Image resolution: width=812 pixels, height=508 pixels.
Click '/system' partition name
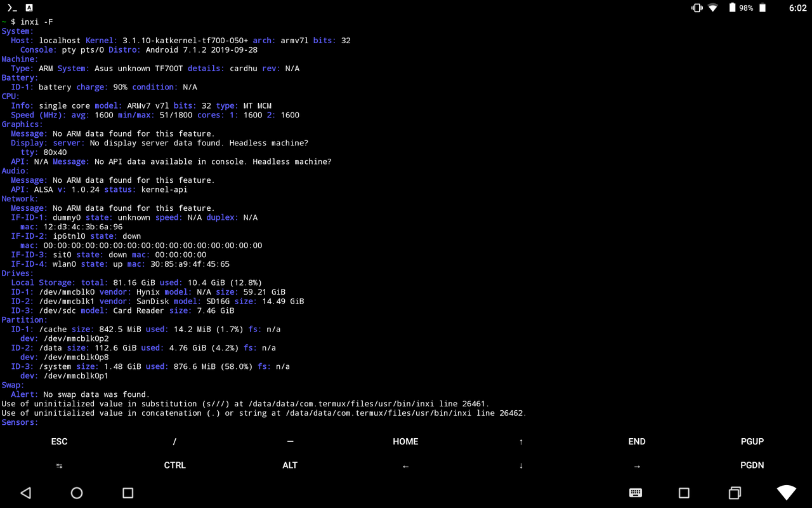coord(55,366)
